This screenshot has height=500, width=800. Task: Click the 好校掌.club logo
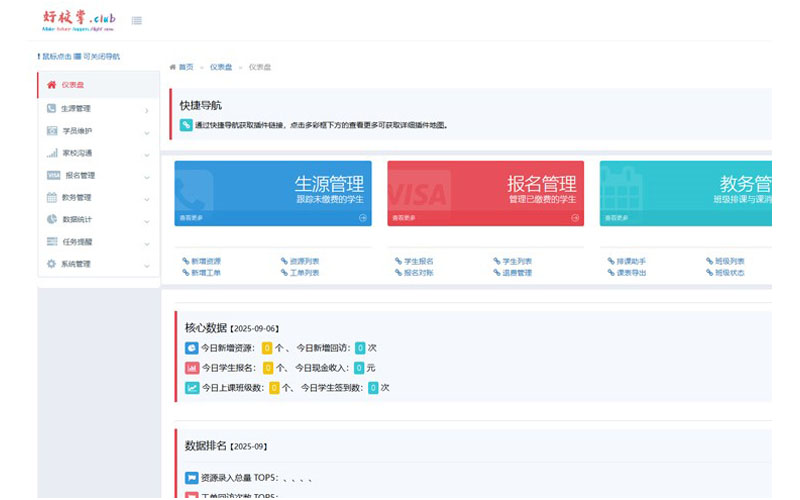click(78, 19)
